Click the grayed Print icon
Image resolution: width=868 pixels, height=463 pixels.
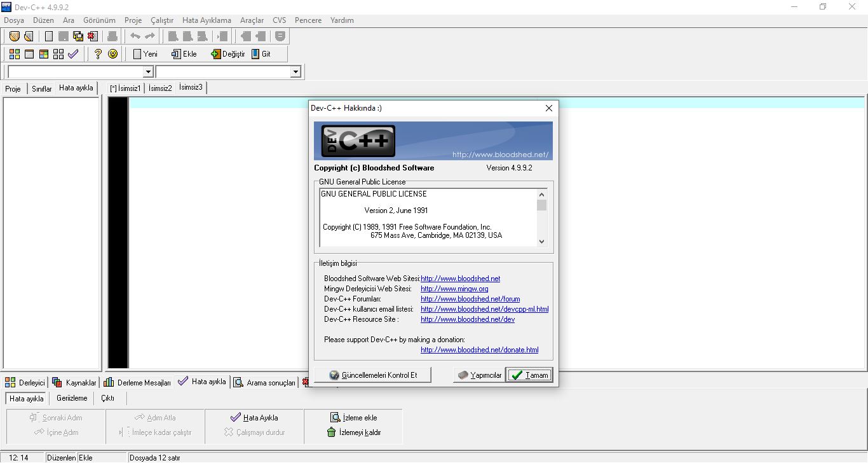pos(112,36)
